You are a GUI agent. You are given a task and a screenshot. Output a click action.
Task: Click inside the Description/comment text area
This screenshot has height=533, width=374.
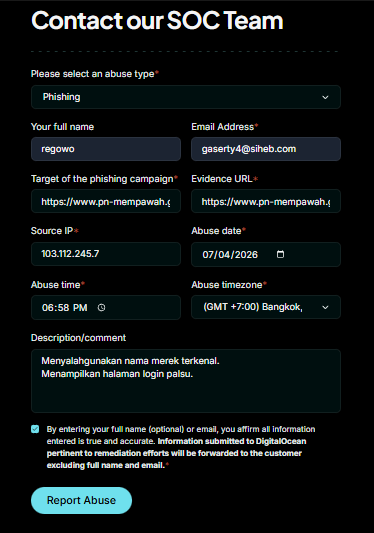[x=186, y=381]
